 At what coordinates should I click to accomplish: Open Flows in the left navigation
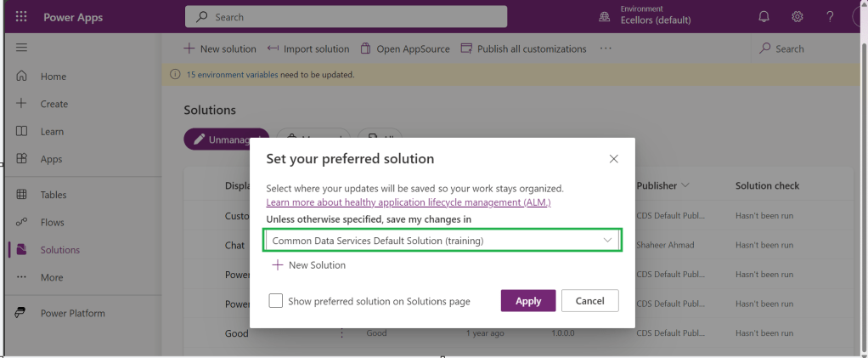(53, 222)
